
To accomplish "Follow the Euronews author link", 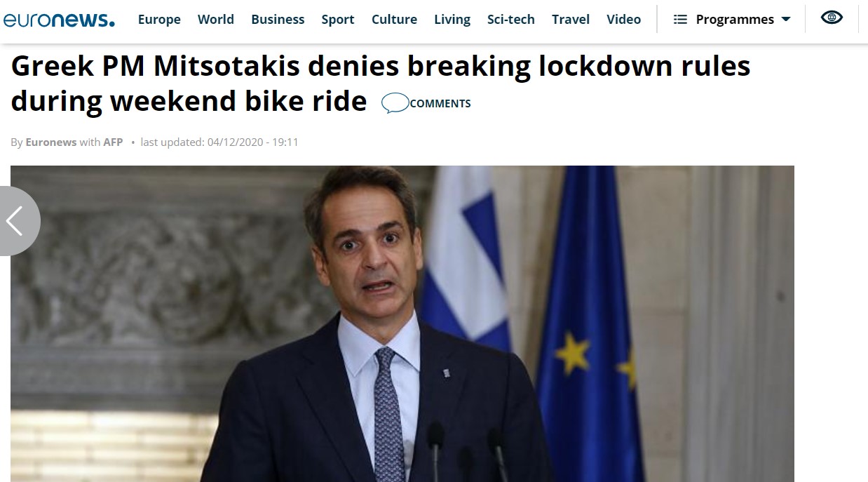I will point(51,142).
